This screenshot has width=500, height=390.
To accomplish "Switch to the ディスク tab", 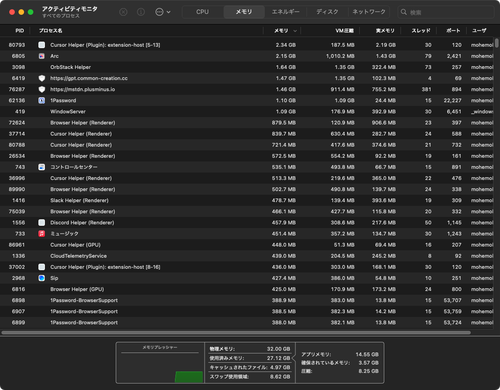I will pos(327,12).
